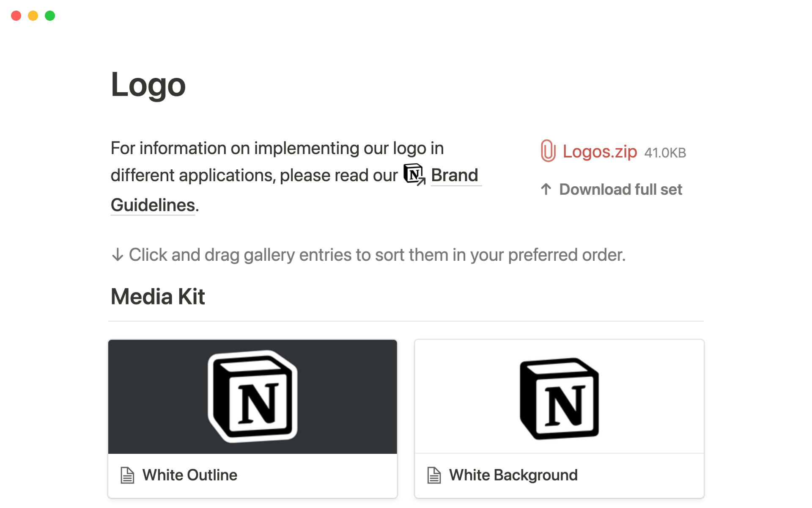Click the red close window button

pyautogui.click(x=16, y=16)
